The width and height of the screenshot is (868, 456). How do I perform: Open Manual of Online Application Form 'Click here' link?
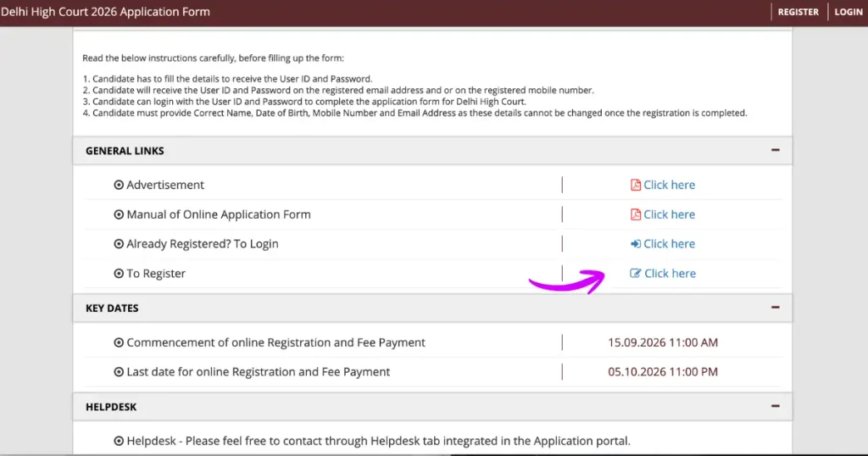pos(669,214)
